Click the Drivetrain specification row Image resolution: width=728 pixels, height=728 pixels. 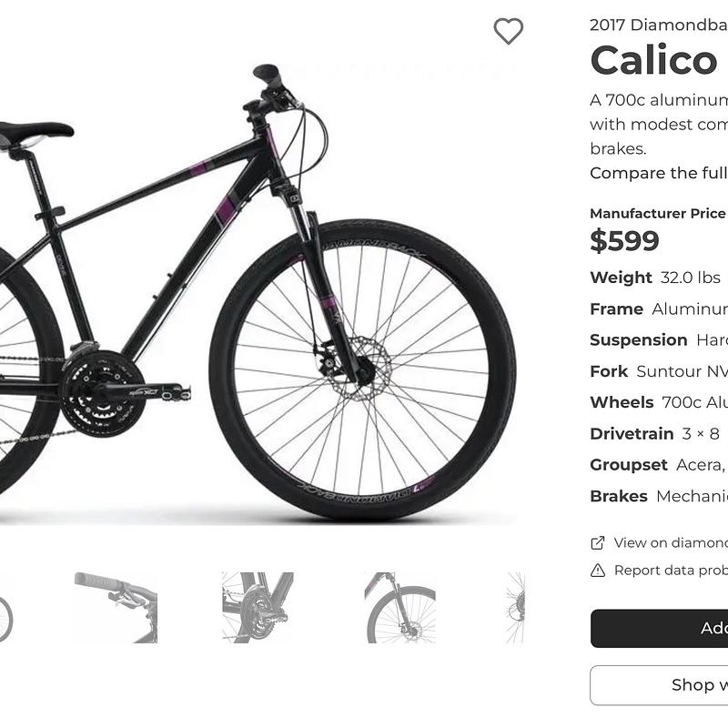[655, 433]
